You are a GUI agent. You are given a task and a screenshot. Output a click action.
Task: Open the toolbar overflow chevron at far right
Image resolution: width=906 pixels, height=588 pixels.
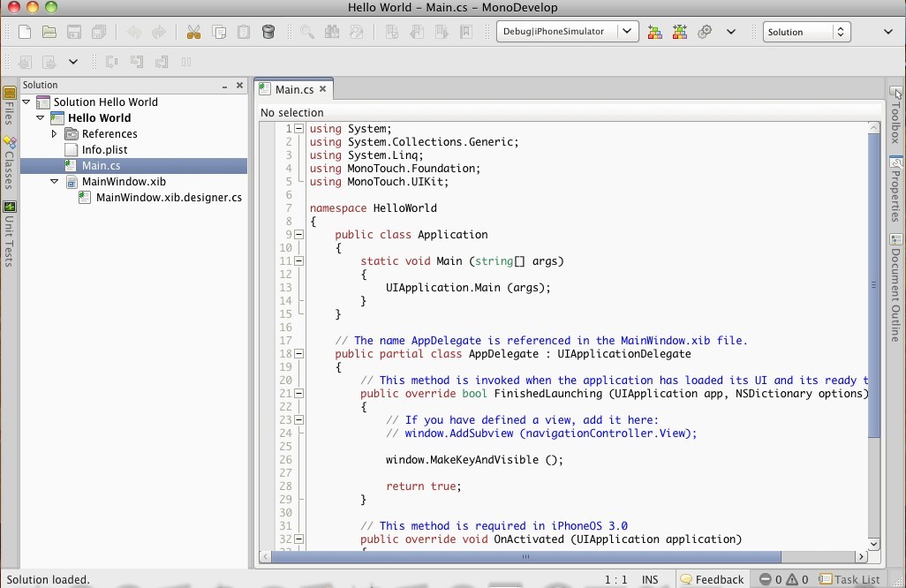[888, 32]
